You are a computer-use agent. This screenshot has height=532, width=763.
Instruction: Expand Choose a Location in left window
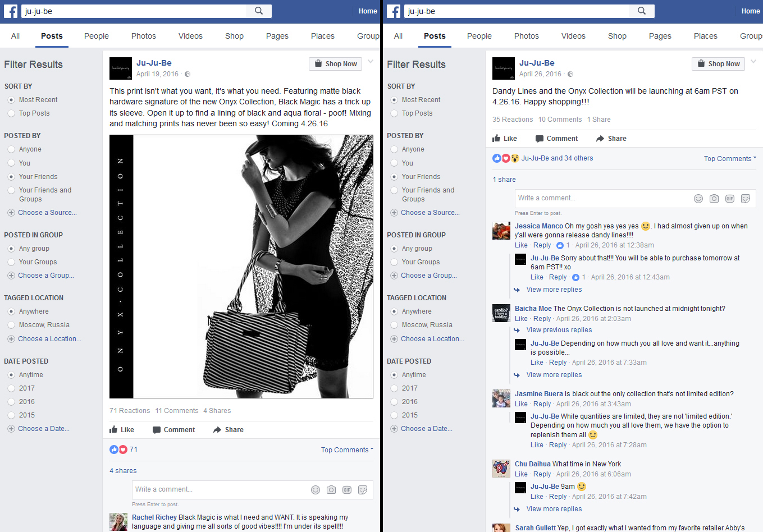point(44,339)
